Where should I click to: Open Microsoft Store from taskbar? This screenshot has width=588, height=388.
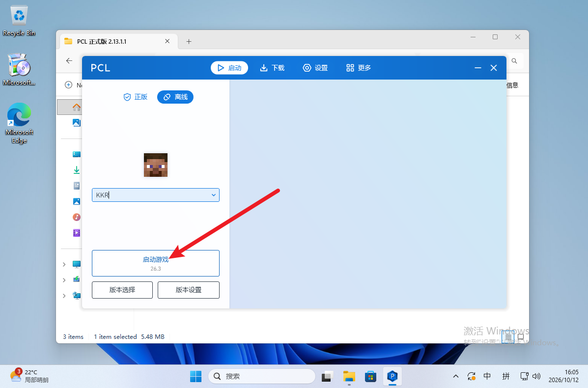(x=370, y=376)
